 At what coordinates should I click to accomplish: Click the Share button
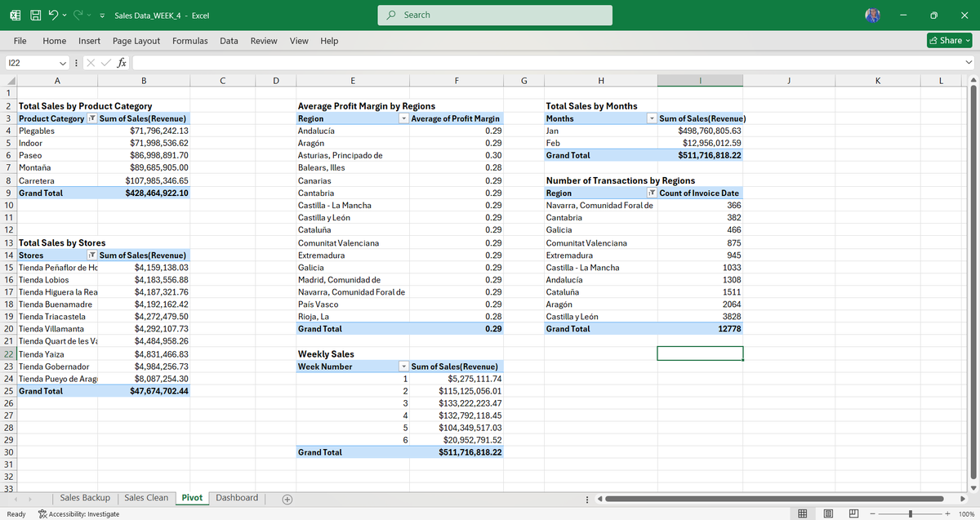pyautogui.click(x=946, y=40)
